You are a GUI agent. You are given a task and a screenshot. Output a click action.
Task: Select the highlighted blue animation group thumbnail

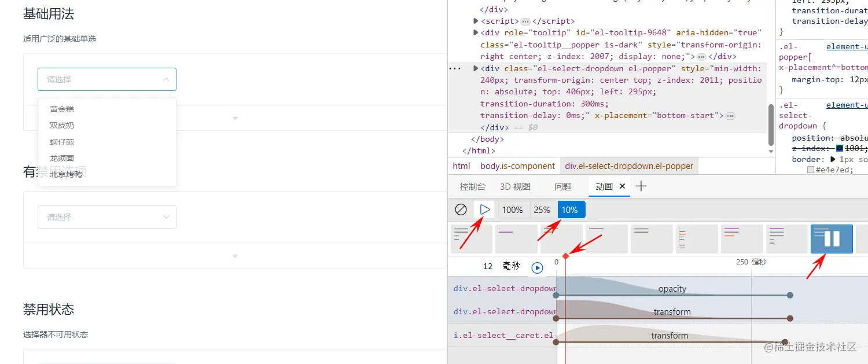click(832, 239)
